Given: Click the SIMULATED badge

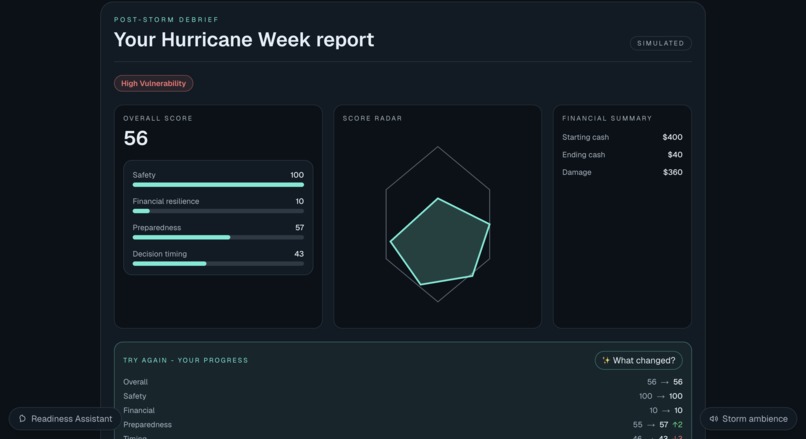Looking at the screenshot, I should pyautogui.click(x=661, y=43).
